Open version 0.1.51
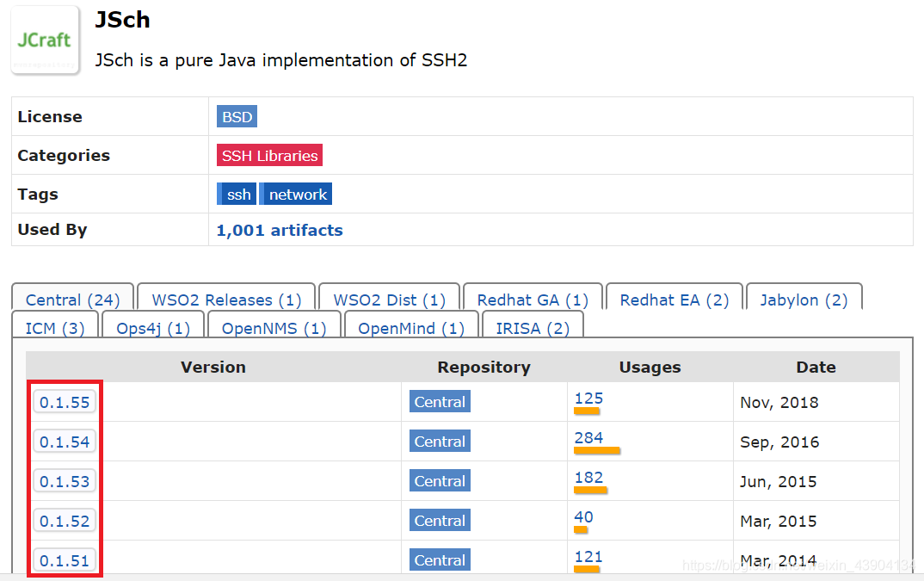The height and width of the screenshot is (581, 924). pos(65,560)
